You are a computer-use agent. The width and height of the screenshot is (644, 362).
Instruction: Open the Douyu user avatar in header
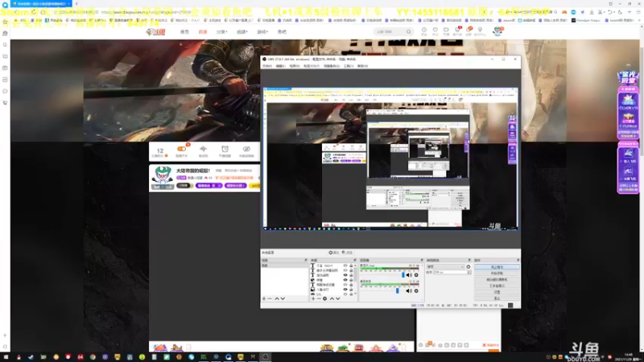coord(497,31)
